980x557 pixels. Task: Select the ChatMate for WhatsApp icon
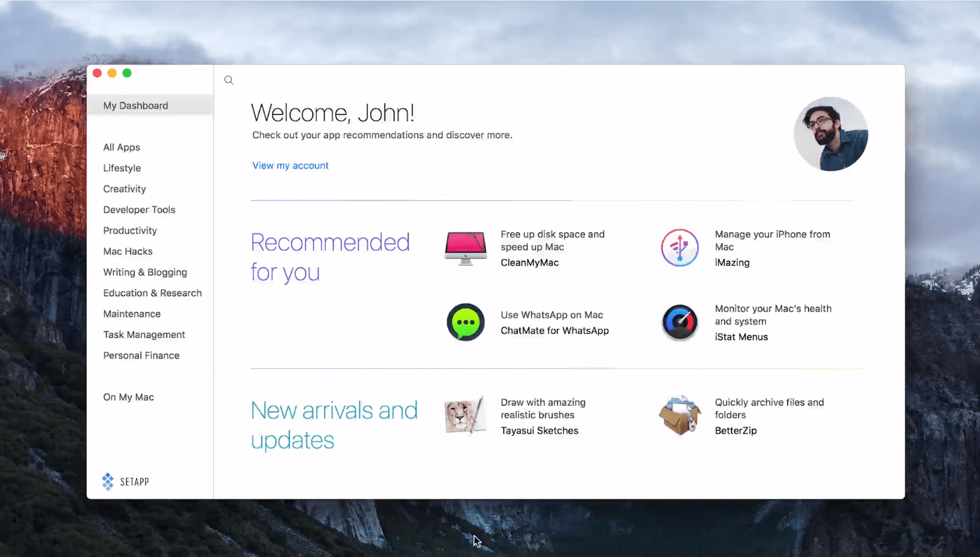465,322
